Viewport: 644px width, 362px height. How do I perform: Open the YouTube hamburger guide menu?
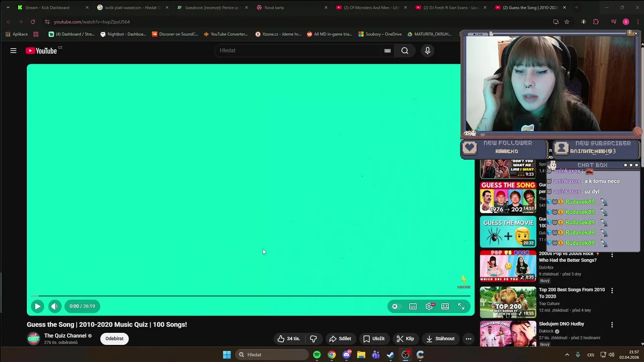[x=14, y=50]
